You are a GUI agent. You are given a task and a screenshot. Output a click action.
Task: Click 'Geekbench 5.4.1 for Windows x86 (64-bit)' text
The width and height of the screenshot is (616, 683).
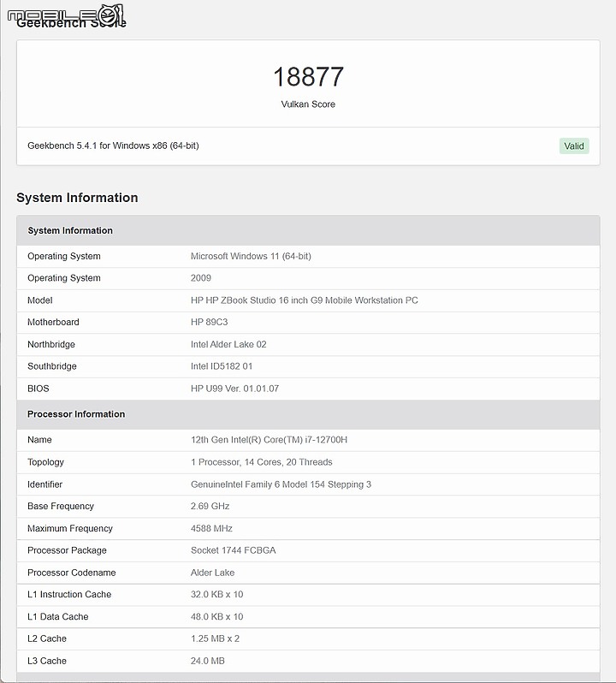(x=113, y=146)
